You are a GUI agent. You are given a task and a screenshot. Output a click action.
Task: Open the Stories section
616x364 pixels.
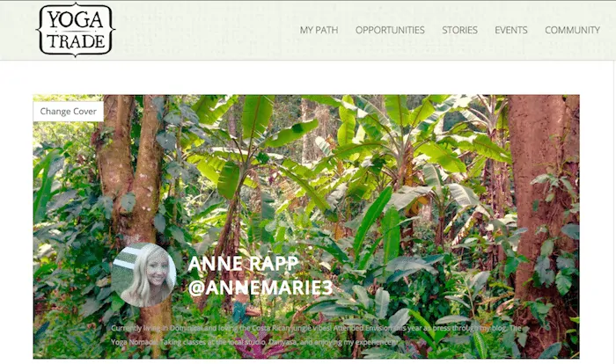(459, 30)
